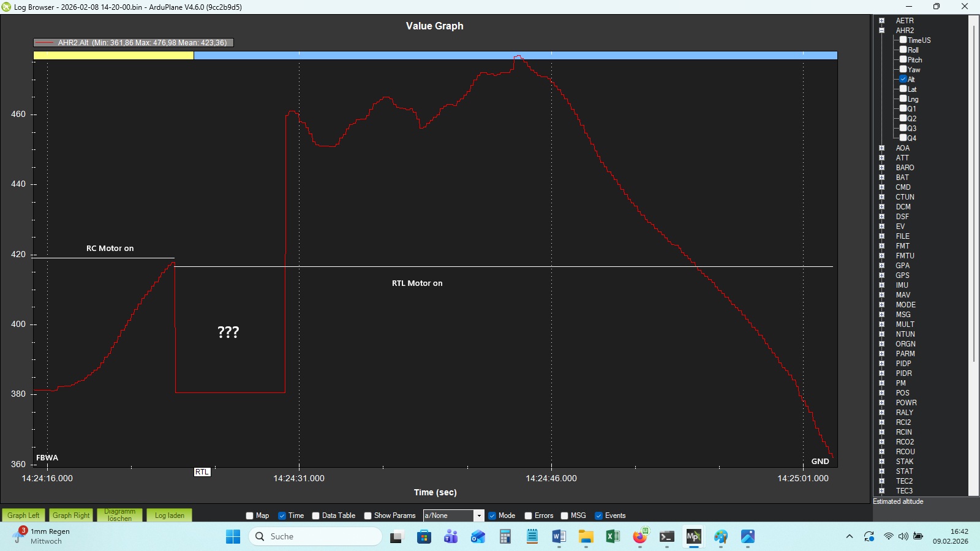The width and height of the screenshot is (980, 551).
Task: Open Firefox browser in taskbar
Action: click(640, 537)
